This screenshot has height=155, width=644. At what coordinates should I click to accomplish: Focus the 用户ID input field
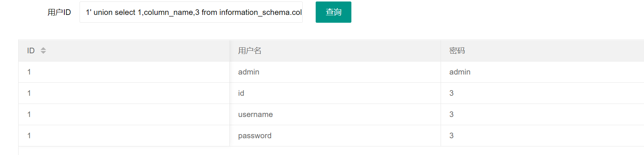coord(191,12)
